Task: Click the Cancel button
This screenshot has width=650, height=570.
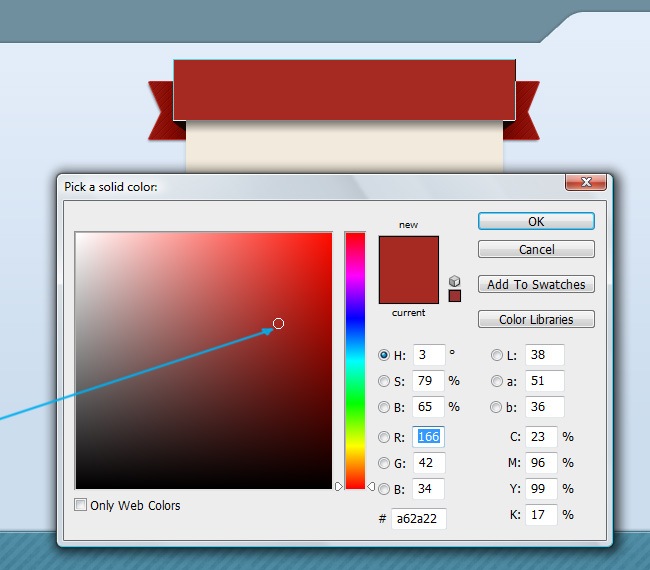Action: [x=536, y=249]
